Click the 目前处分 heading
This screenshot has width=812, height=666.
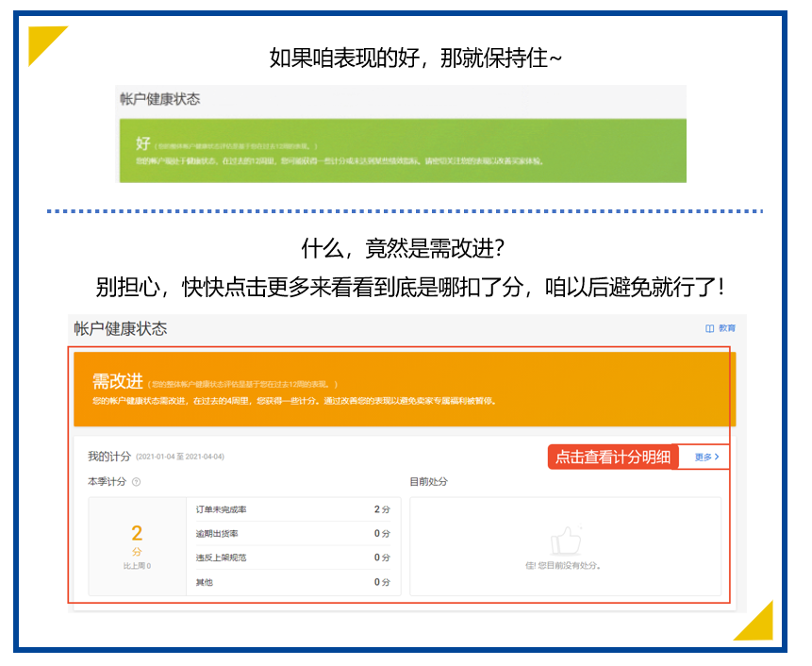click(x=428, y=482)
